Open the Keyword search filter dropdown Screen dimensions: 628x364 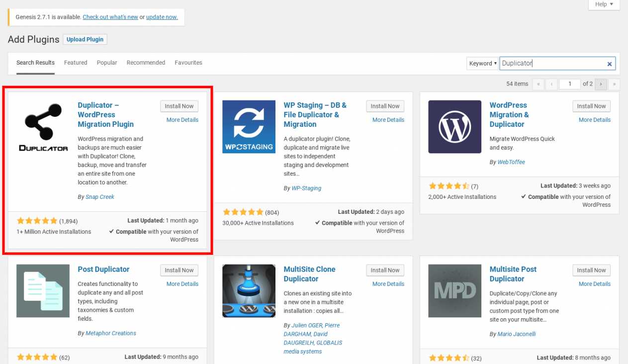(x=482, y=63)
